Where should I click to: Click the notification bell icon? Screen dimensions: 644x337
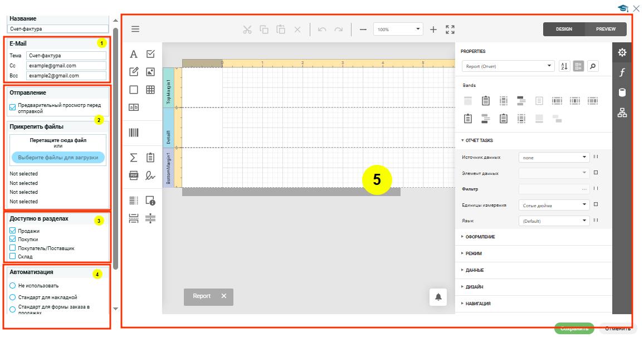(438, 297)
